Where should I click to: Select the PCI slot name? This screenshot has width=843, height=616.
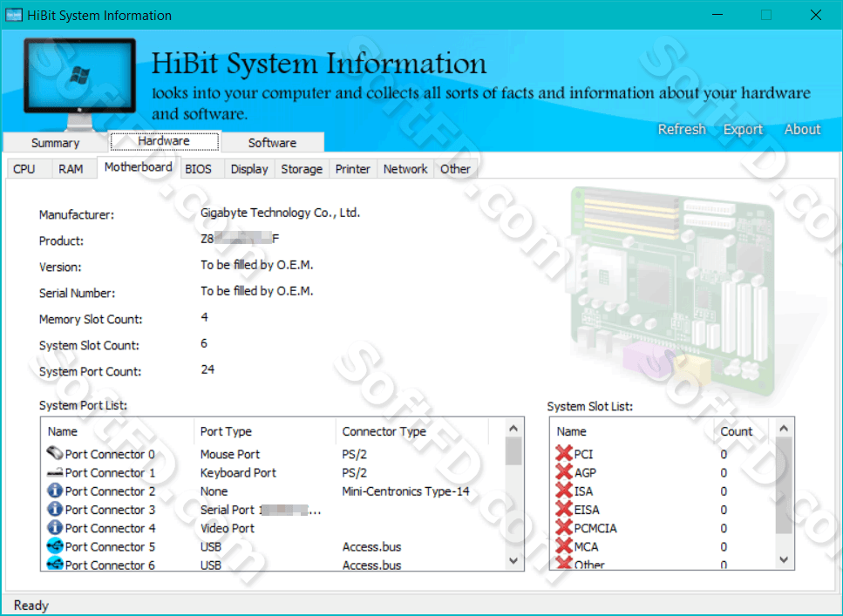pyautogui.click(x=583, y=454)
